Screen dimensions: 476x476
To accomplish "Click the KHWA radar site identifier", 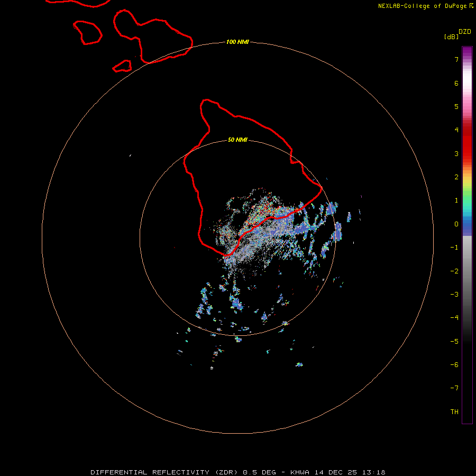I will pos(300,472).
